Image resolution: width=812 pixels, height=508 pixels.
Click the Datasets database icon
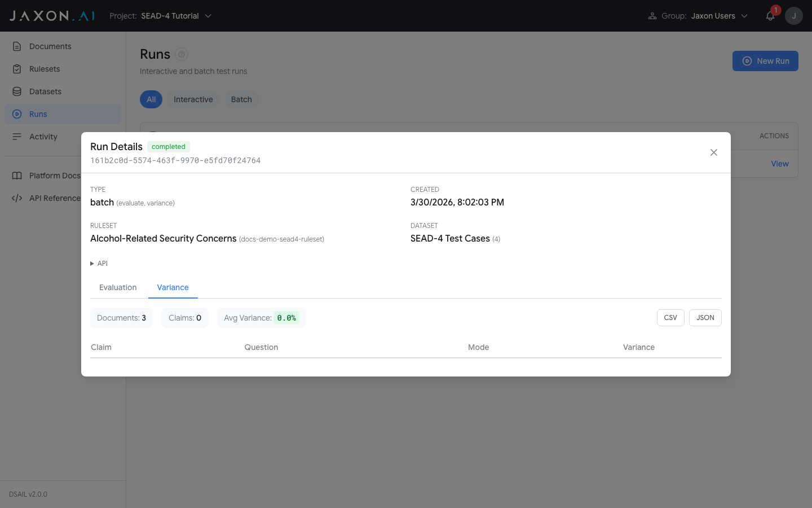click(17, 91)
